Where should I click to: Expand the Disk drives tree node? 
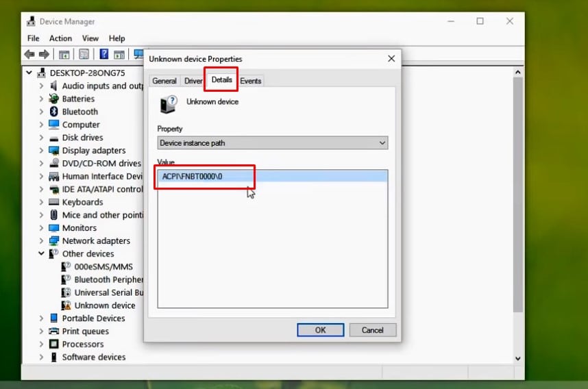(41, 138)
